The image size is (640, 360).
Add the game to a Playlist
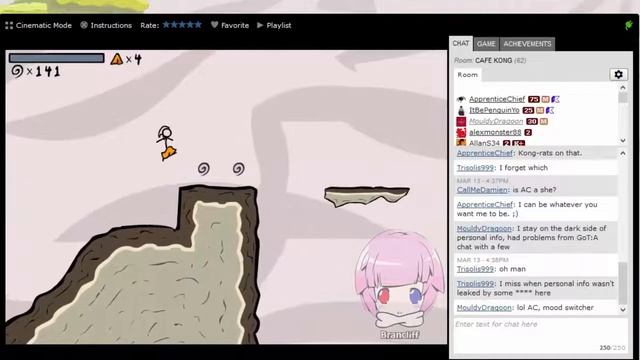coord(274,25)
